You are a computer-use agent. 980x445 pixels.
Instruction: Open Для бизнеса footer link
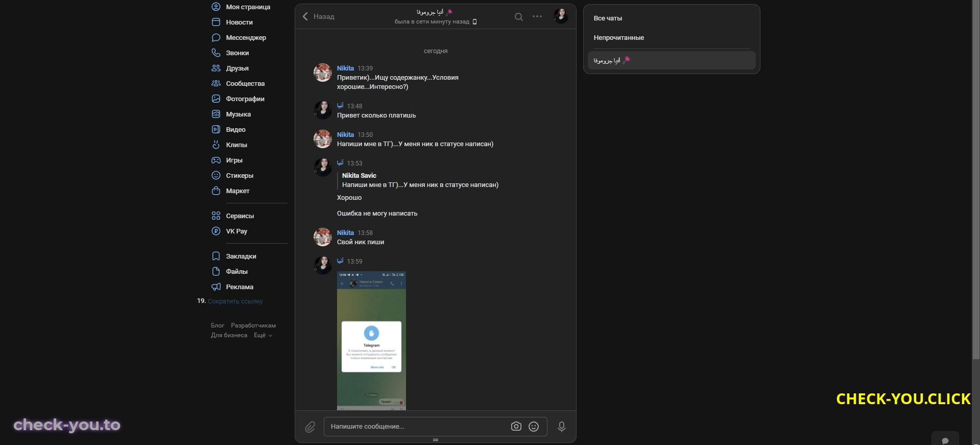coord(229,335)
